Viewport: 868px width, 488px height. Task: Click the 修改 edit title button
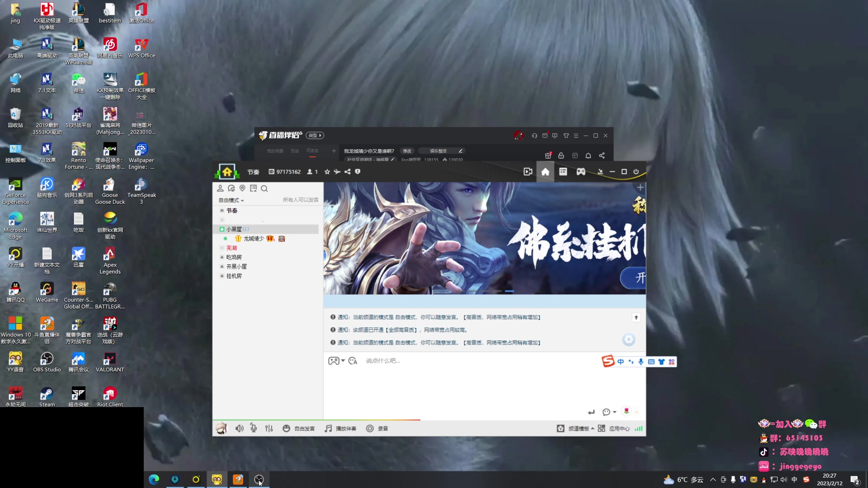407,151
